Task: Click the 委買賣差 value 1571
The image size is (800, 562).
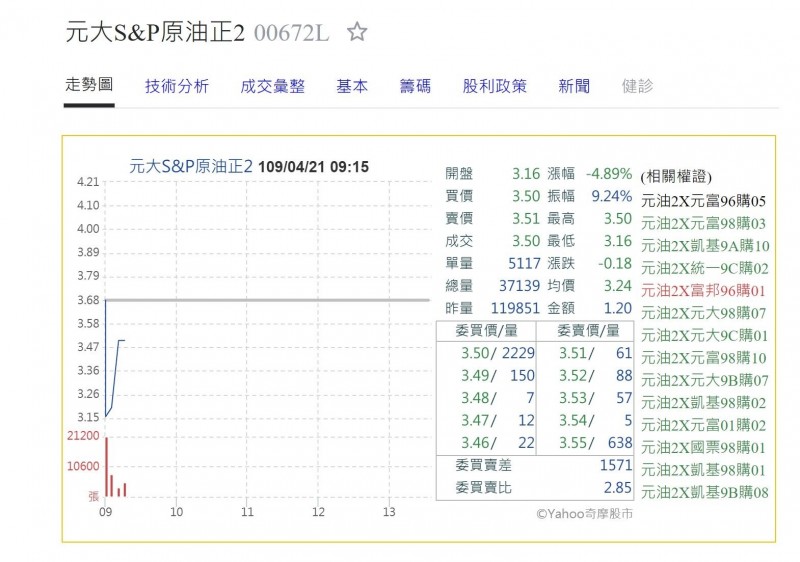Action: point(616,465)
